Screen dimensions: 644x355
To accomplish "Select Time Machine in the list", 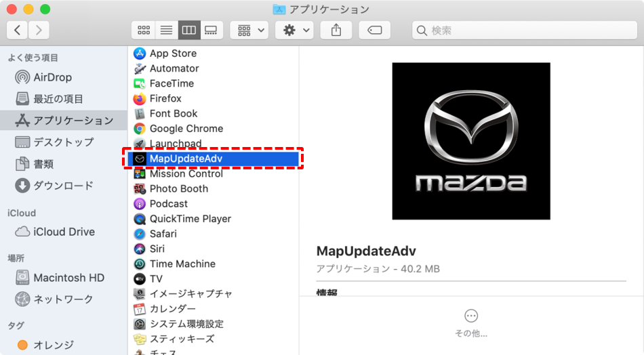I will click(214, 264).
